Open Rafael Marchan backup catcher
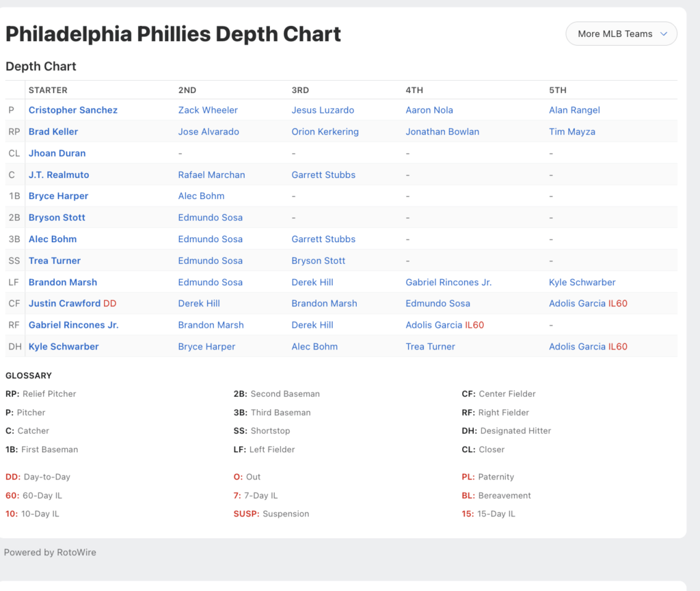This screenshot has height=591, width=700. click(211, 174)
